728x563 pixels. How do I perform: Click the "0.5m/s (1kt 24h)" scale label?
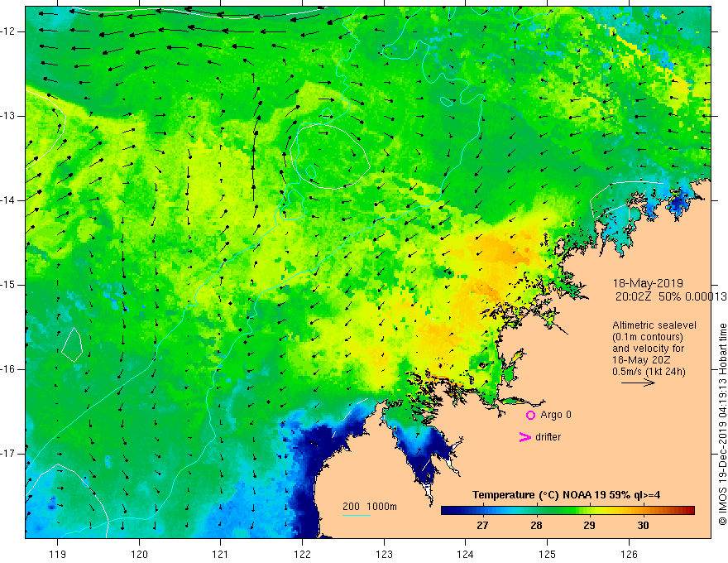[649, 372]
